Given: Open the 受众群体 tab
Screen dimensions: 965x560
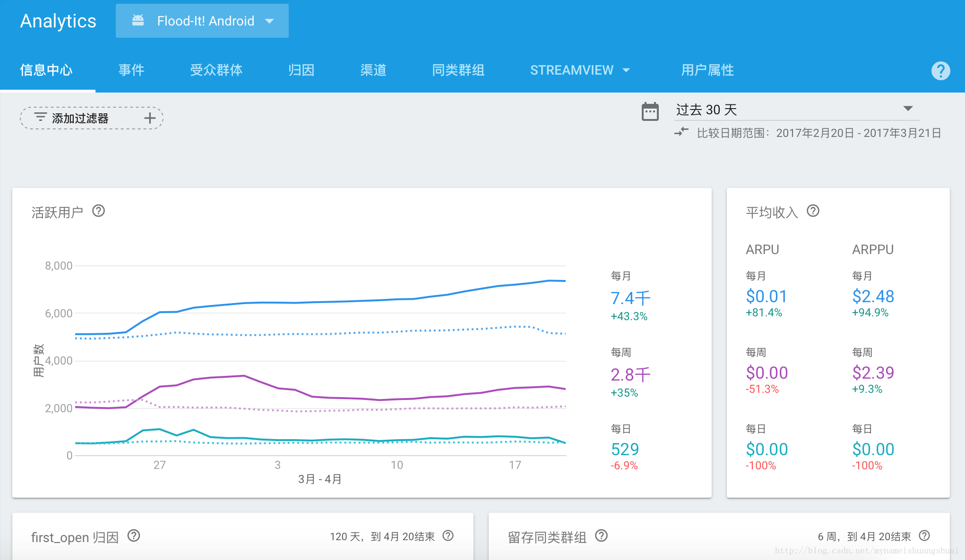Looking at the screenshot, I should [216, 70].
